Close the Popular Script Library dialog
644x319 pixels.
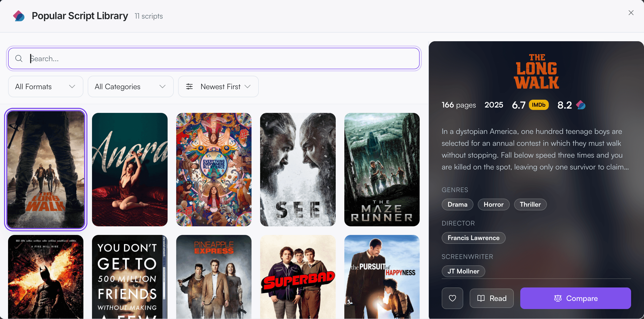(631, 13)
